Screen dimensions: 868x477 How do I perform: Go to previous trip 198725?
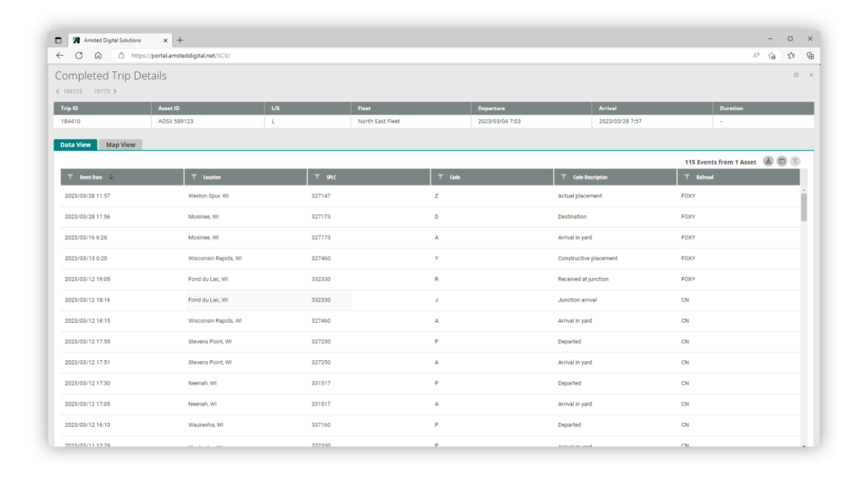tap(70, 91)
